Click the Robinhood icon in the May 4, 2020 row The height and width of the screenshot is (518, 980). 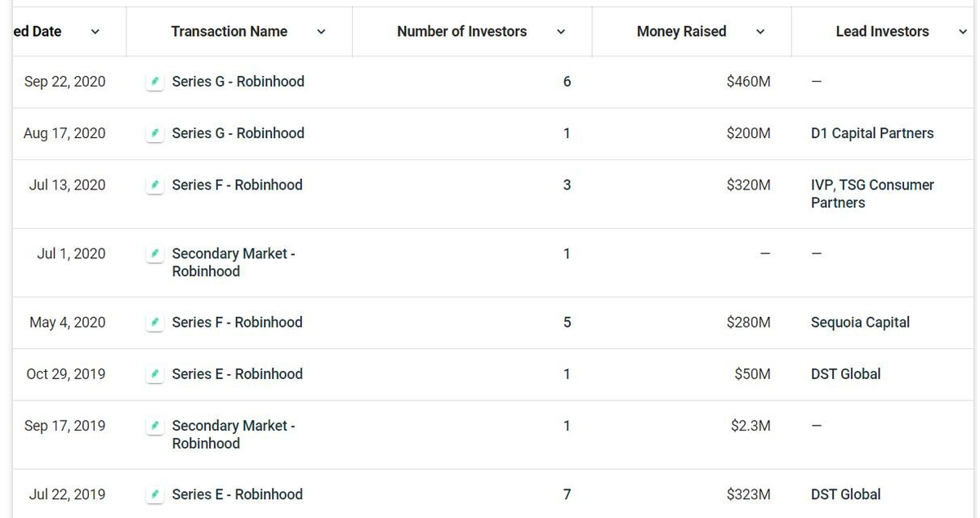pos(155,323)
